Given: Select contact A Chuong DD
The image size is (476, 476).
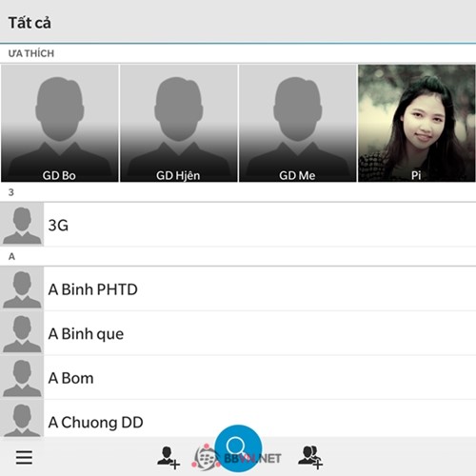Looking at the screenshot, I should [238, 419].
